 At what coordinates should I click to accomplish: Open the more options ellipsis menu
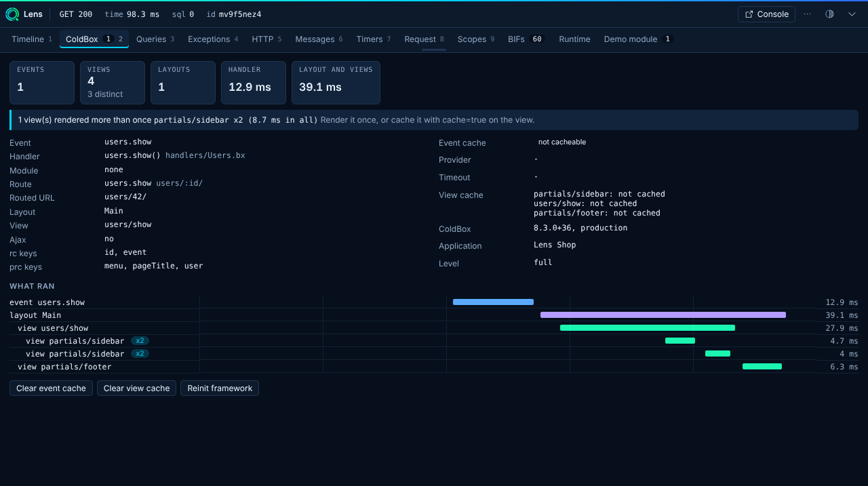(x=807, y=14)
